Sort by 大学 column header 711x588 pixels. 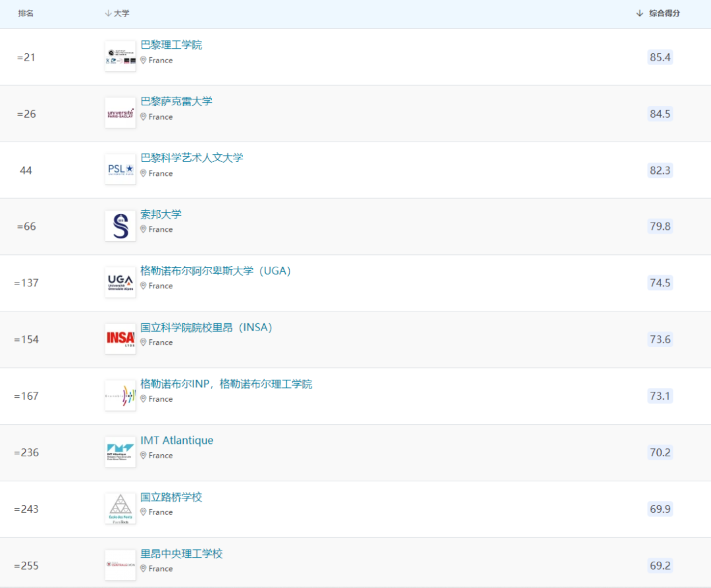click(x=117, y=14)
